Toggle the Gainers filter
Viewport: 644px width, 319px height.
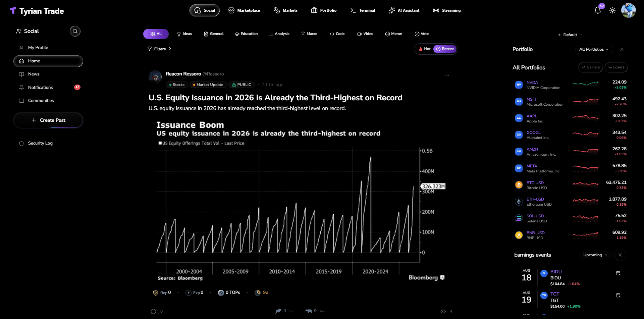coord(590,67)
